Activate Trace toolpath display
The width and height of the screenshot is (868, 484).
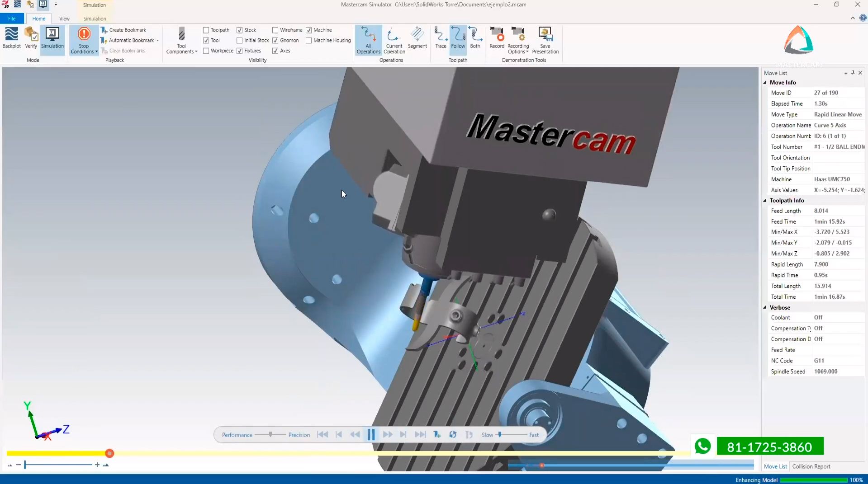pyautogui.click(x=440, y=40)
